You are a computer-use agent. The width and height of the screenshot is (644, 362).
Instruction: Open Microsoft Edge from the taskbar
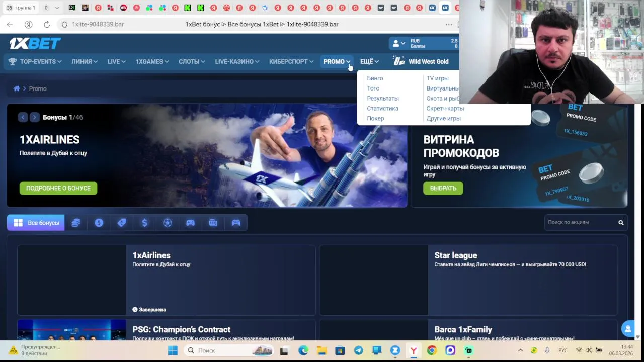[303, 350]
